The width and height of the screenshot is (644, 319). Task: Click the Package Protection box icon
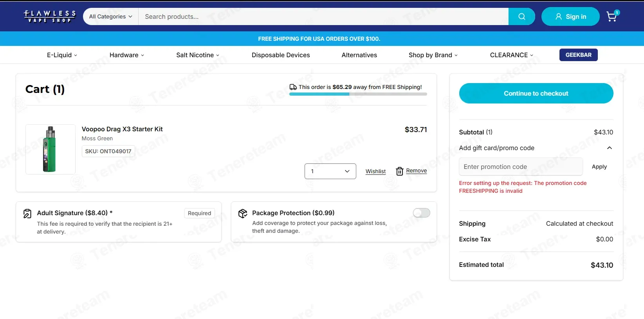[x=243, y=213]
